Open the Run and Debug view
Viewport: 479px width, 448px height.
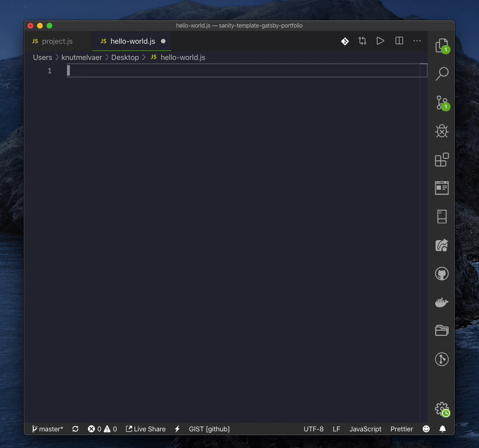(x=441, y=131)
